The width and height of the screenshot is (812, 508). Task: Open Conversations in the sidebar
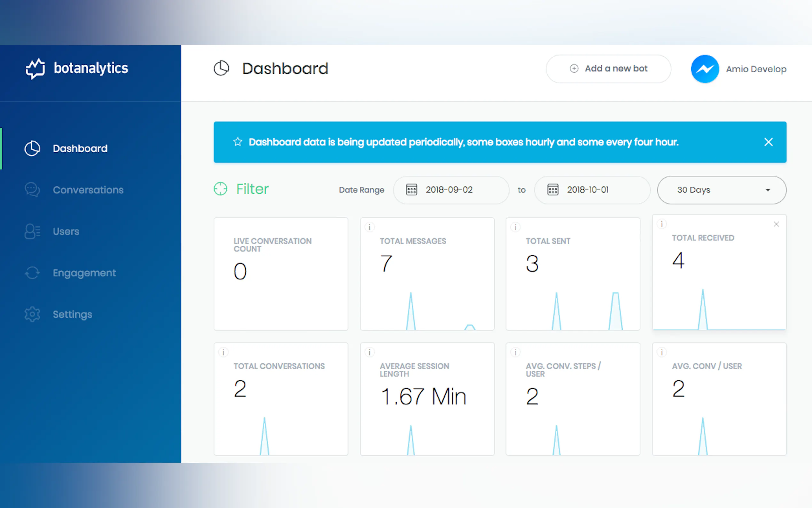point(88,190)
